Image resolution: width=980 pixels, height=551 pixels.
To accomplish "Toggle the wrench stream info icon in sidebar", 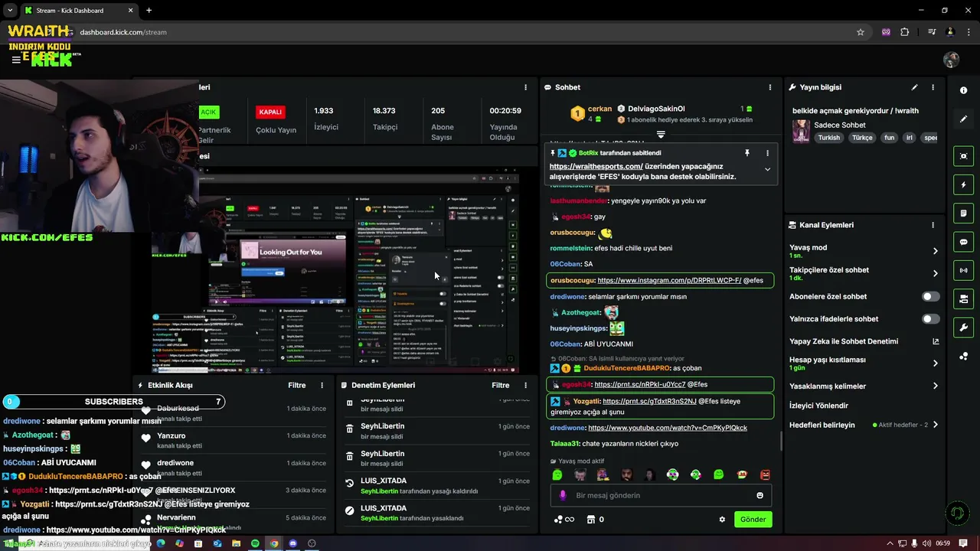I will [963, 328].
